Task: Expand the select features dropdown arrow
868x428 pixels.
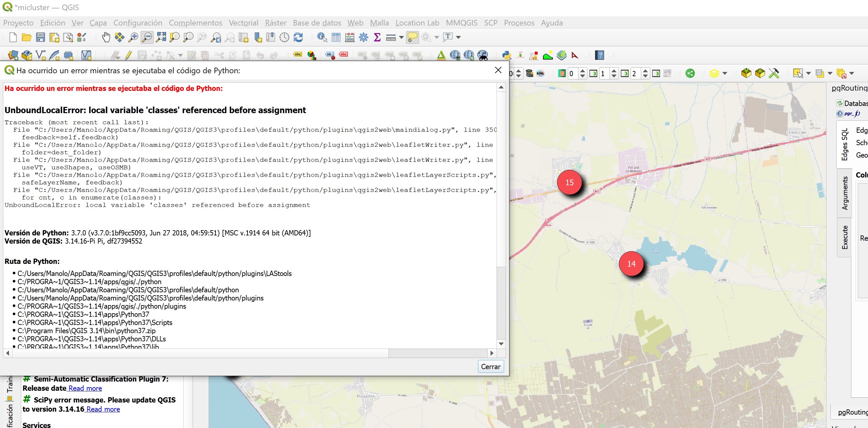Action: [x=808, y=73]
